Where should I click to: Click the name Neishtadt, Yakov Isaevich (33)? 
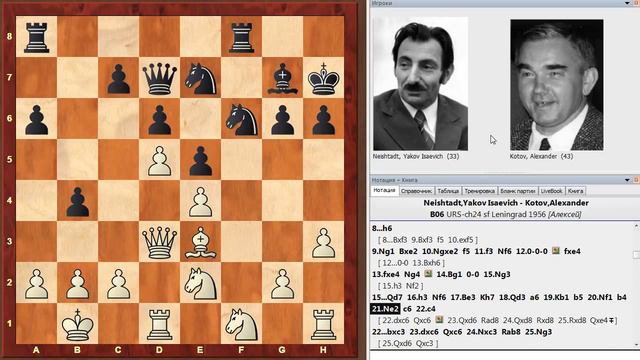416,156
